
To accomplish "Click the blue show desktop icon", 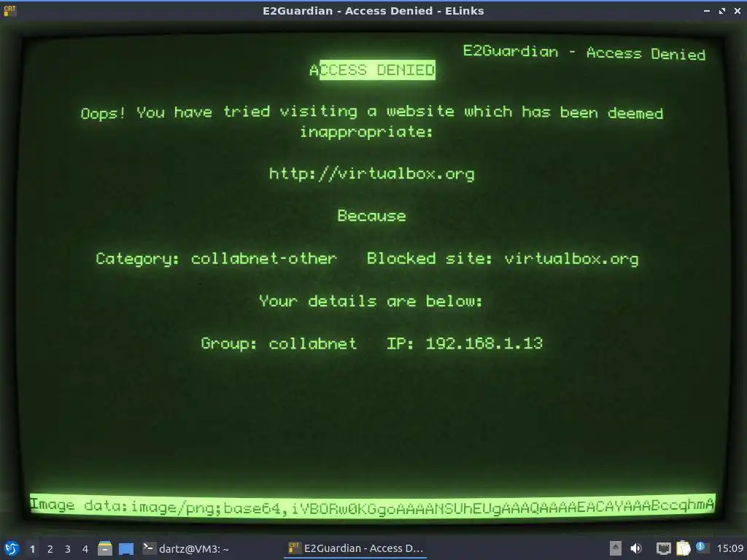I will pyautogui.click(x=126, y=548).
